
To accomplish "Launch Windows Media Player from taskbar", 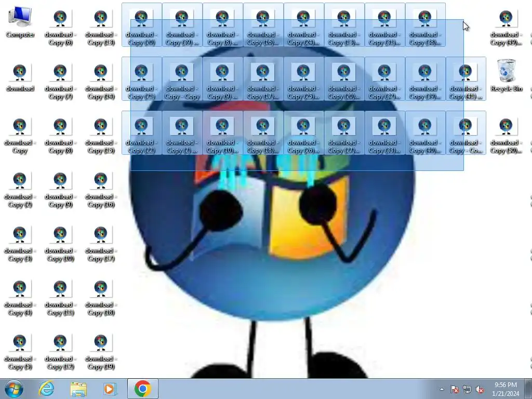I will [x=110, y=389].
